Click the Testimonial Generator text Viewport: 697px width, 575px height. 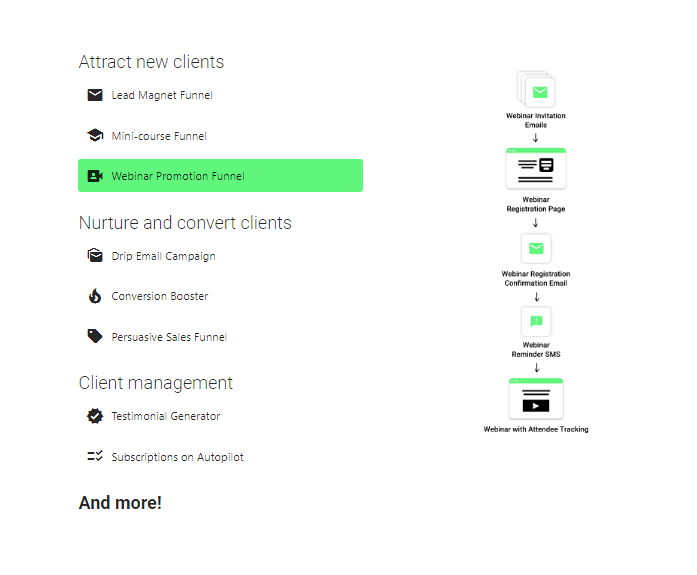point(166,416)
